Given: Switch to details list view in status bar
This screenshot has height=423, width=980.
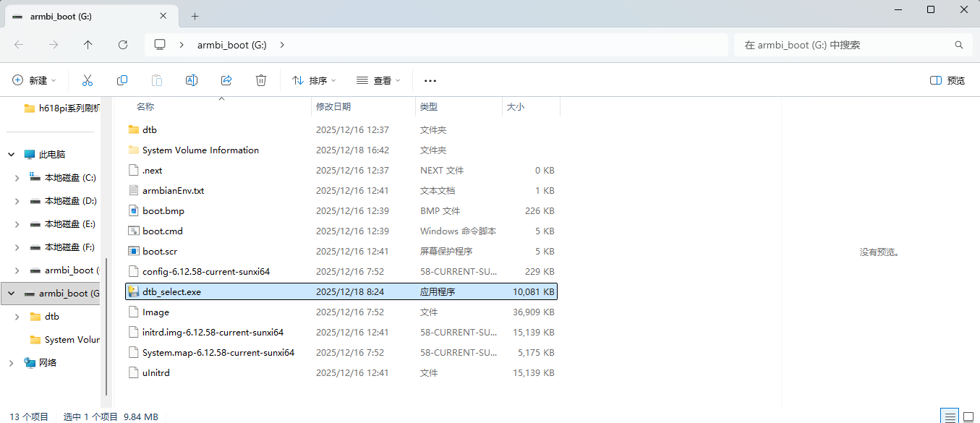Looking at the screenshot, I should 949,416.
